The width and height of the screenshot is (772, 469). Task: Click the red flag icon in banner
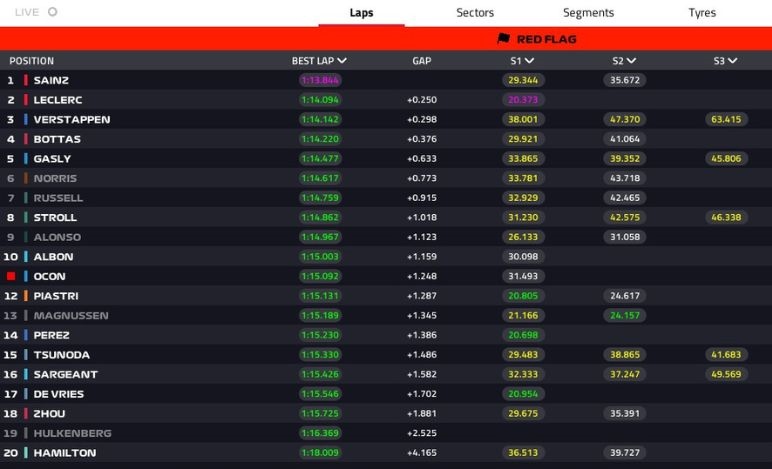[504, 39]
